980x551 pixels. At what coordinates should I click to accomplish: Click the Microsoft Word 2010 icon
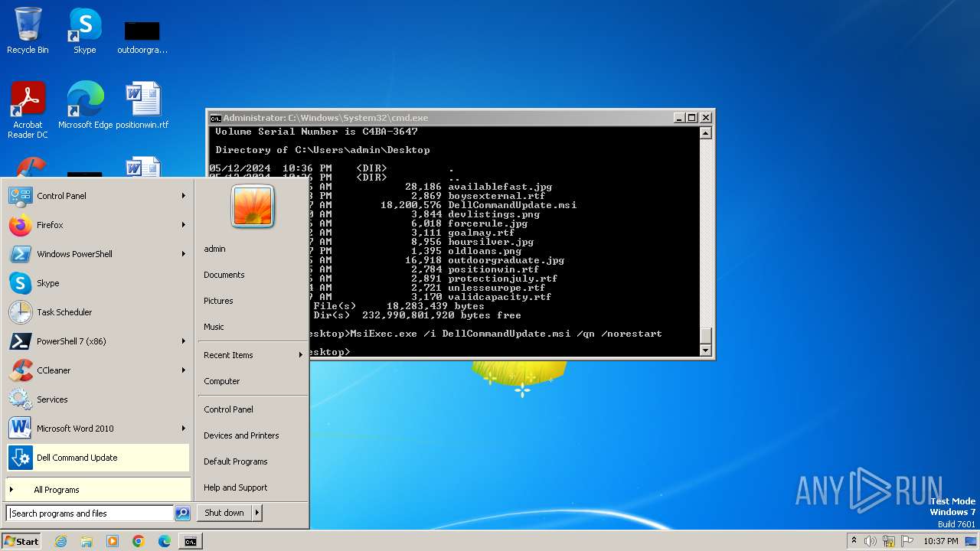pyautogui.click(x=20, y=429)
